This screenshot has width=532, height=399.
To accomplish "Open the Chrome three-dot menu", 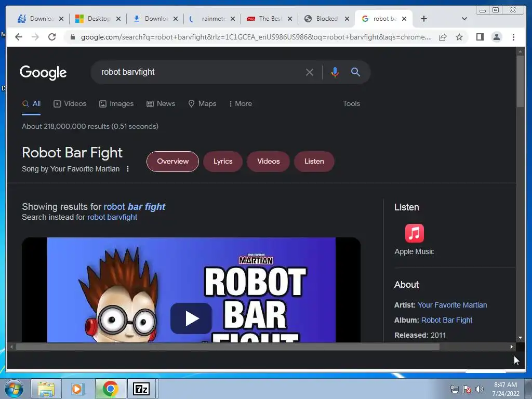I will pyautogui.click(x=513, y=37).
